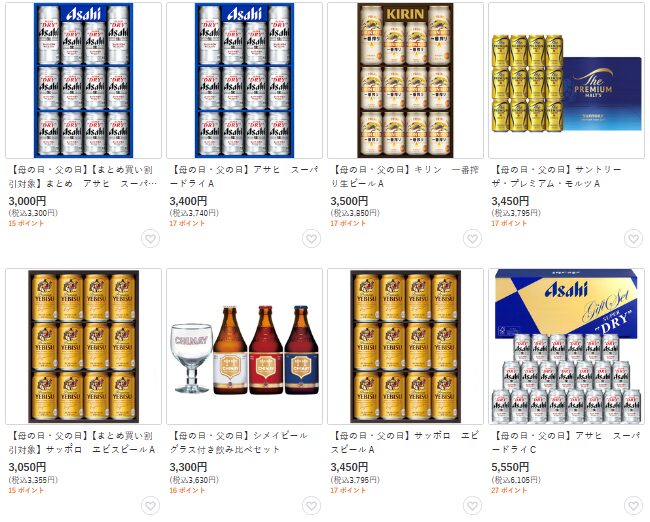Click heart icon for Asahi Super Dry A
This screenshot has height=522, width=650.
click(311, 239)
